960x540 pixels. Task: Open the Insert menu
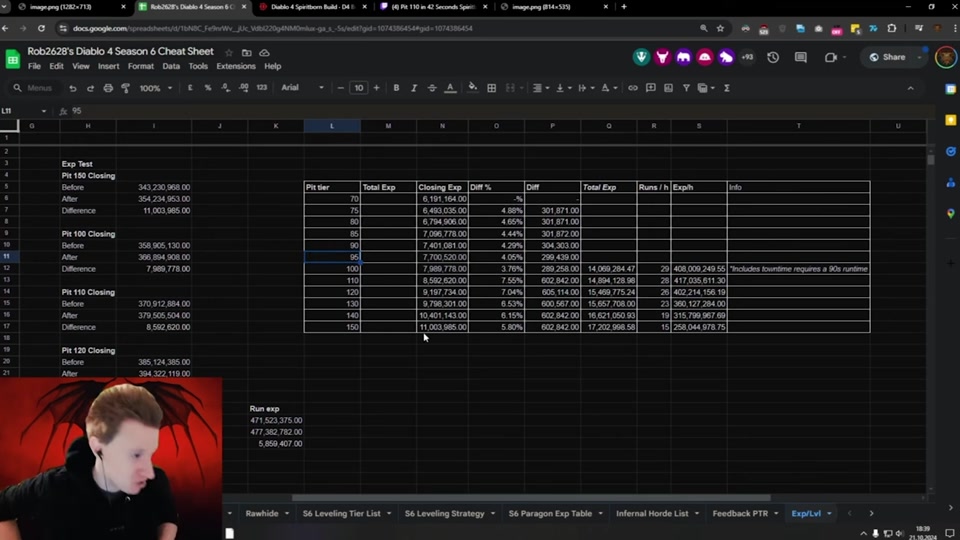point(108,66)
